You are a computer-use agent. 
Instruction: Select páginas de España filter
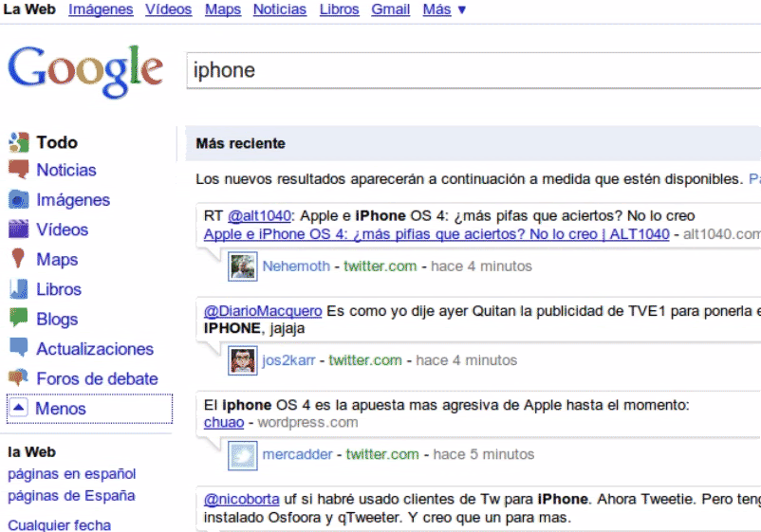tap(71, 496)
